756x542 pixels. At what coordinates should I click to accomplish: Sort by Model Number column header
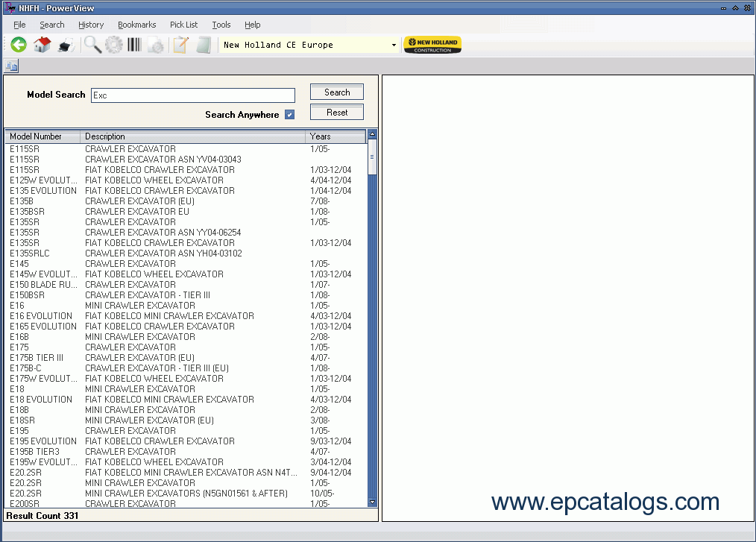coord(42,136)
